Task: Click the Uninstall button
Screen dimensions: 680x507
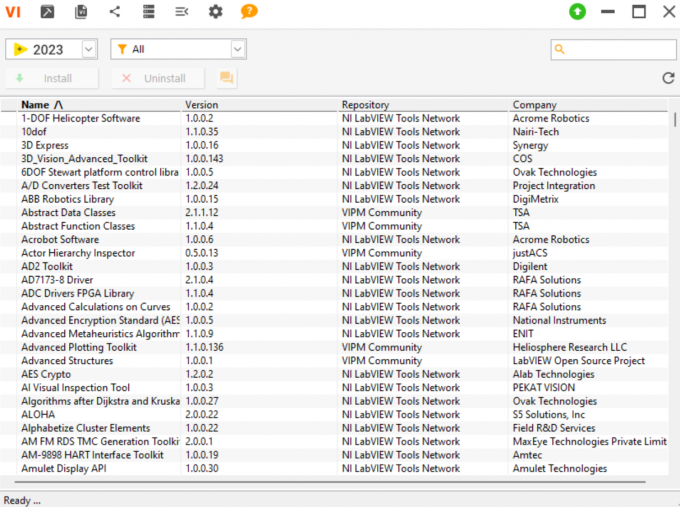Action: point(157,79)
